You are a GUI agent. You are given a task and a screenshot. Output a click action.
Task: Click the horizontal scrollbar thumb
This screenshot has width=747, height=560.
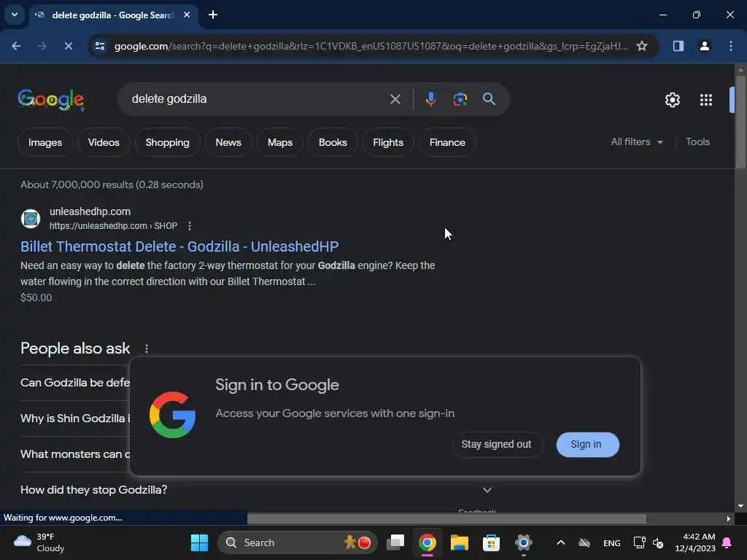(x=447, y=518)
